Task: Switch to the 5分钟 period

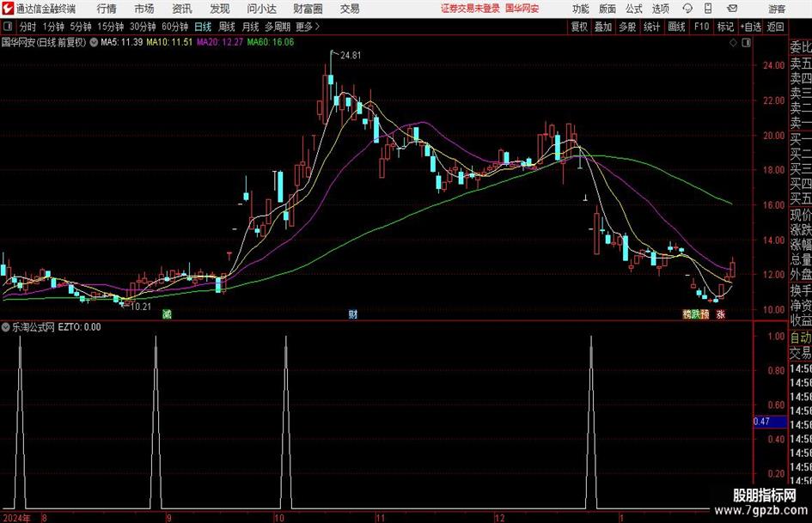Action: tap(81, 27)
